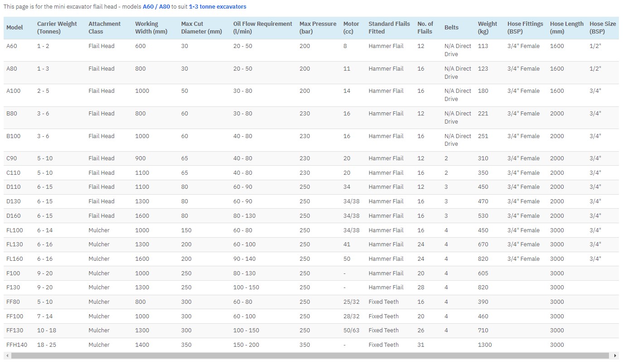This screenshot has width=623, height=364.
Task: Select the C90 model cell
Action: click(11, 158)
